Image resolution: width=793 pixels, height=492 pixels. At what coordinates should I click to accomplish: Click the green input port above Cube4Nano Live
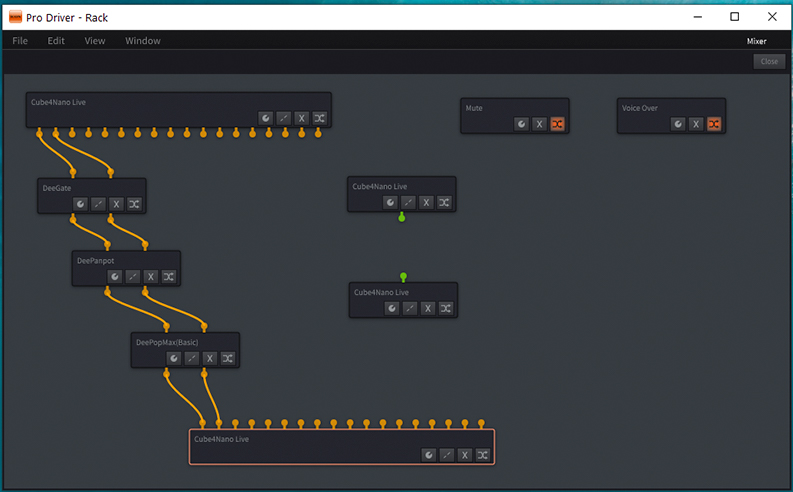pos(403,277)
